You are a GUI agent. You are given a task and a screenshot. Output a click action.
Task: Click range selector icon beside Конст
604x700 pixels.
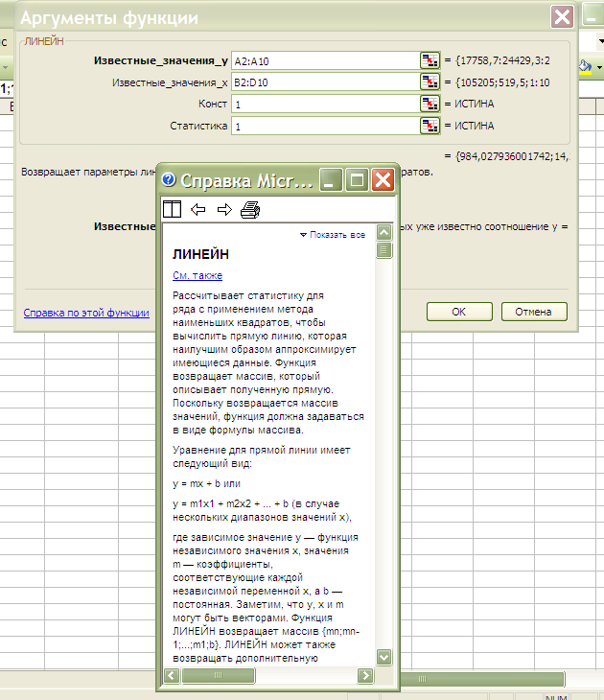click(430, 104)
